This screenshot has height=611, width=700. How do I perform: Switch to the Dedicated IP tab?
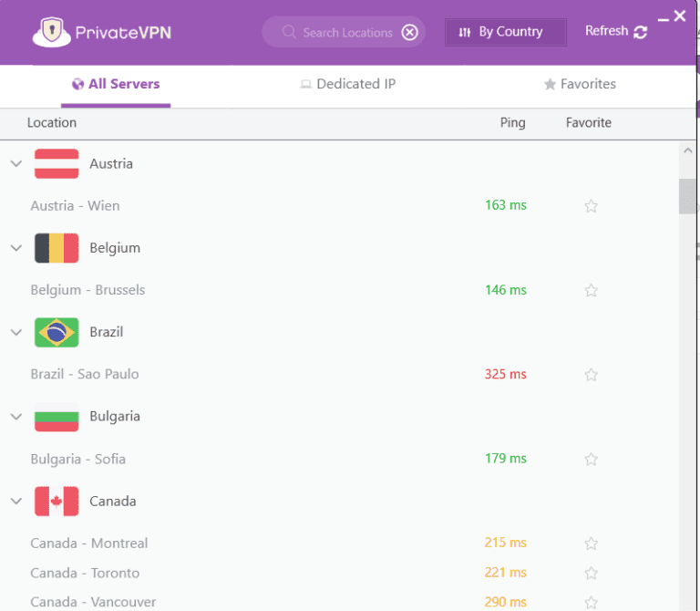(x=347, y=84)
